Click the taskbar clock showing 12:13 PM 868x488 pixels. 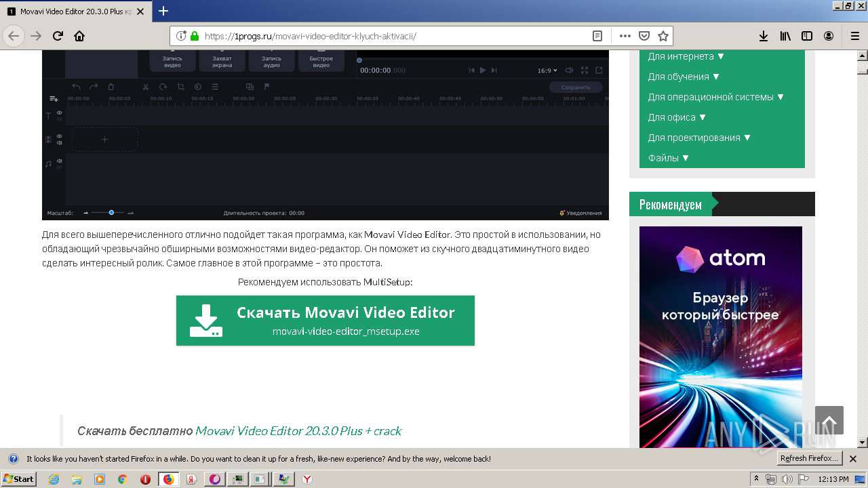tap(833, 479)
